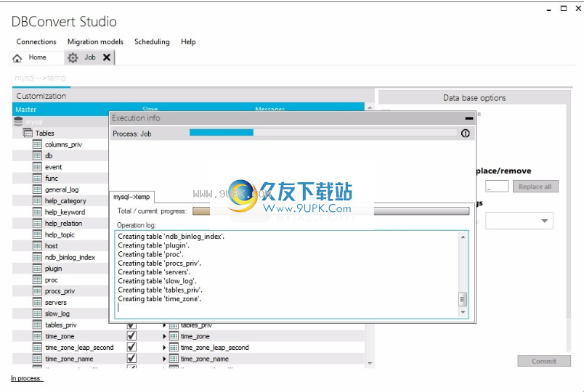Viewport: 584px width, 392px height.
Task: Select the time_zone_leap_second master row
Action: (x=79, y=347)
